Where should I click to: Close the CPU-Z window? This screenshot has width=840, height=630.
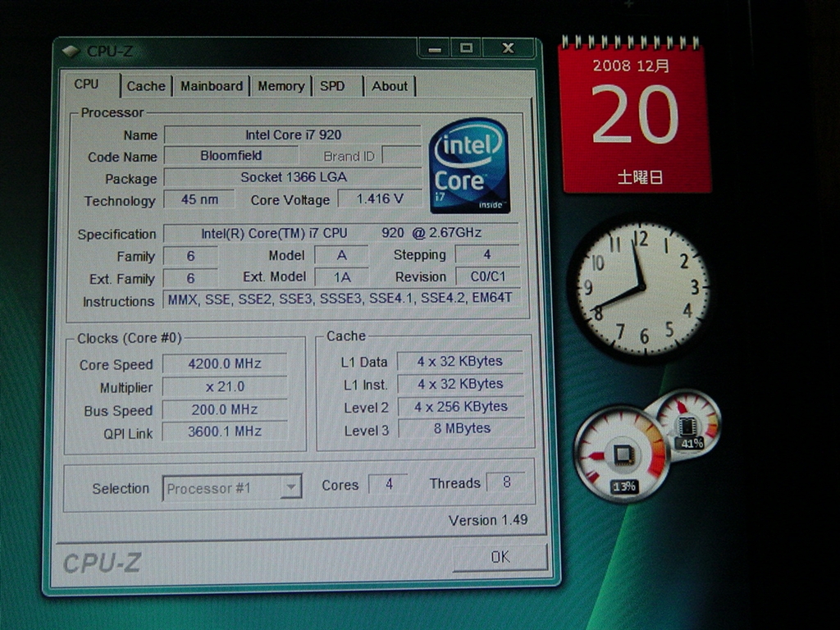[x=509, y=48]
